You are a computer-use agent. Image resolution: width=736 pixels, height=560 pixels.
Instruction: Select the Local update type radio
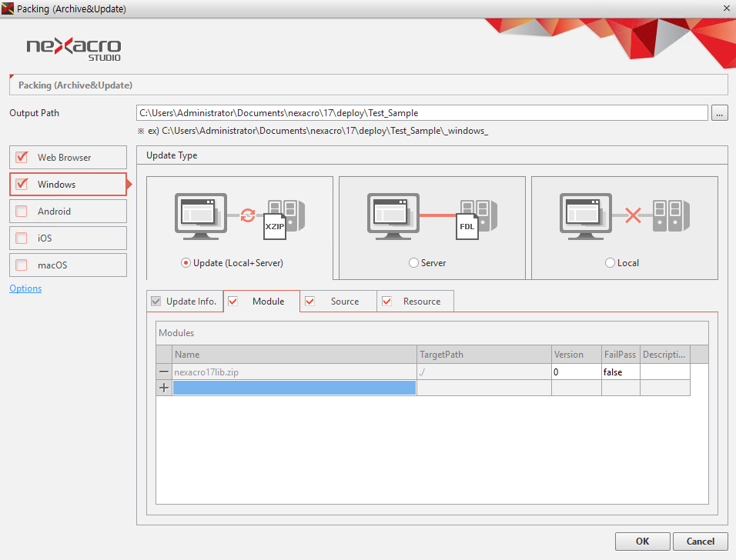click(611, 263)
